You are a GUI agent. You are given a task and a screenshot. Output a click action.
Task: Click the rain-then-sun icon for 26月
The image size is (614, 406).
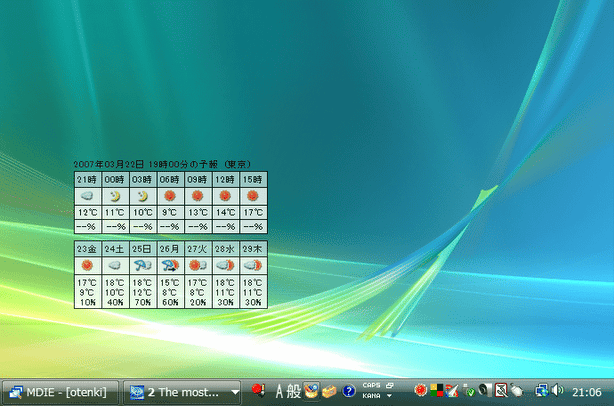pyautogui.click(x=170, y=265)
